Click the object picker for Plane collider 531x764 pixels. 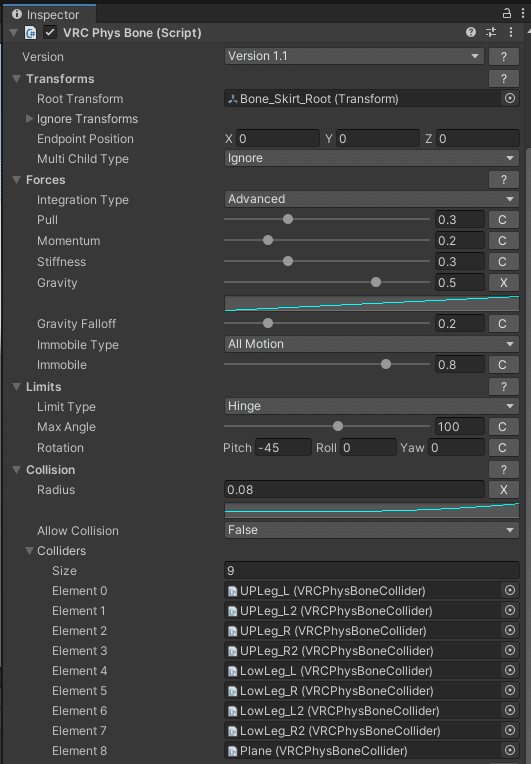(x=510, y=750)
